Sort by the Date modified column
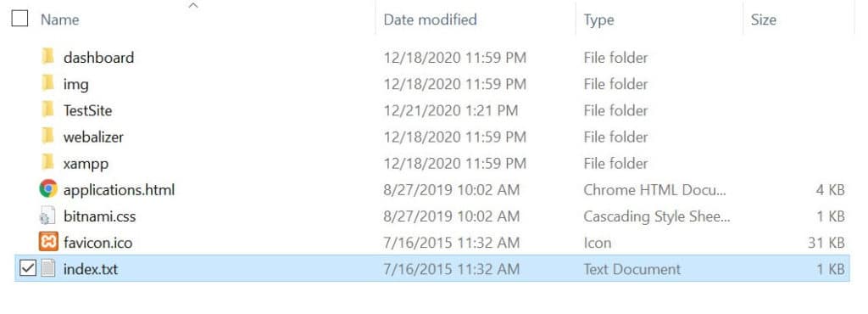Screen dimensions: 868x314 430,20
